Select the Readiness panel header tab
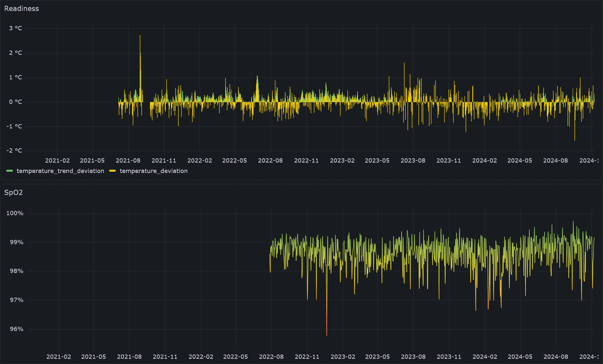This screenshot has height=364, width=603. 22,8
